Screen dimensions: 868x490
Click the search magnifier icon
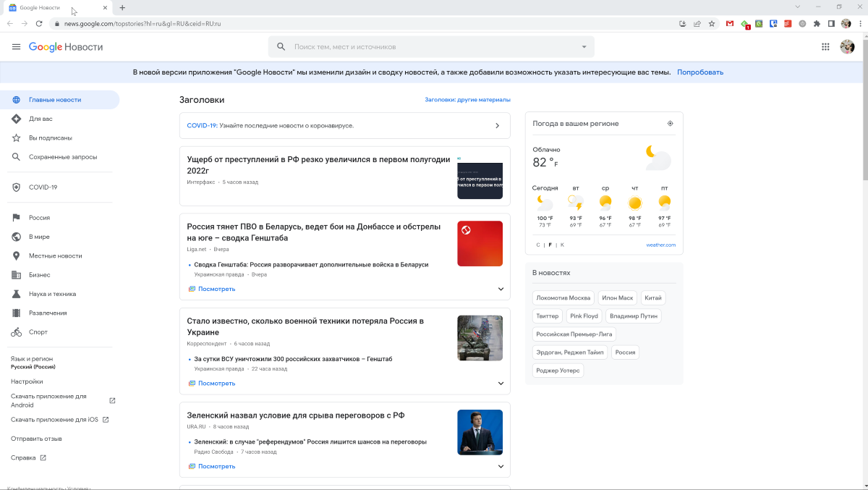281,47
